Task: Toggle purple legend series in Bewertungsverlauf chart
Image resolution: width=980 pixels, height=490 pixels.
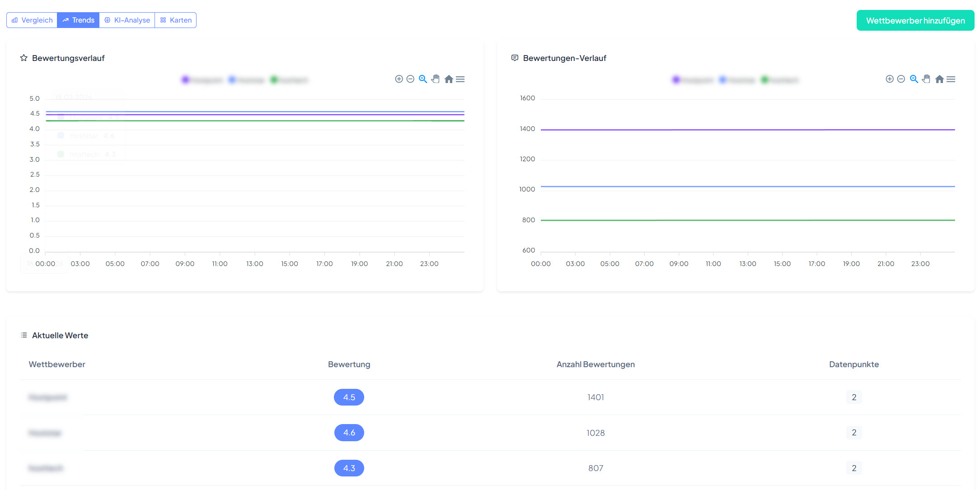Action: click(202, 80)
